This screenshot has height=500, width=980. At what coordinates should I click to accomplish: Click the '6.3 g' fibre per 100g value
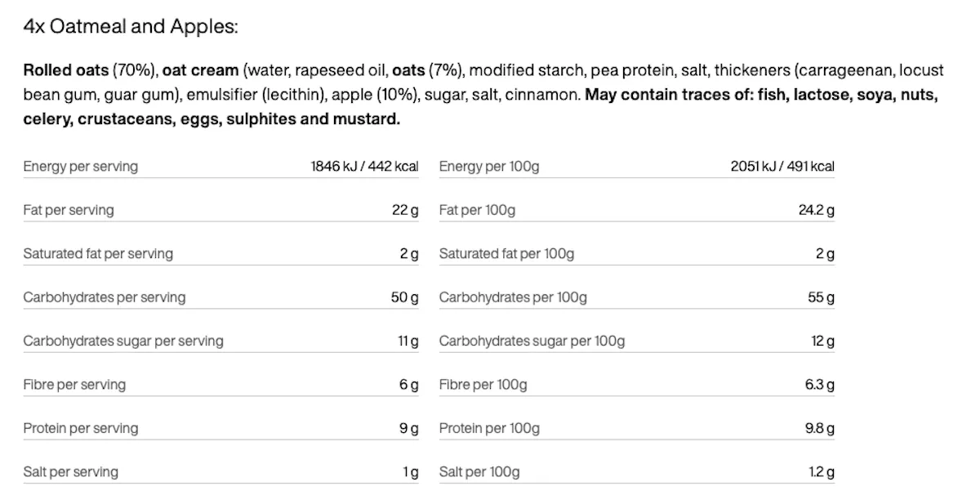819,384
